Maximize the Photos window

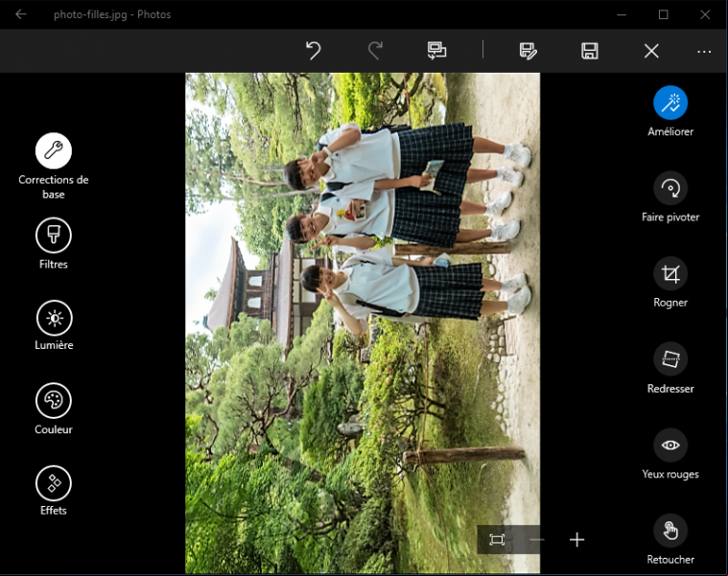pyautogui.click(x=664, y=14)
